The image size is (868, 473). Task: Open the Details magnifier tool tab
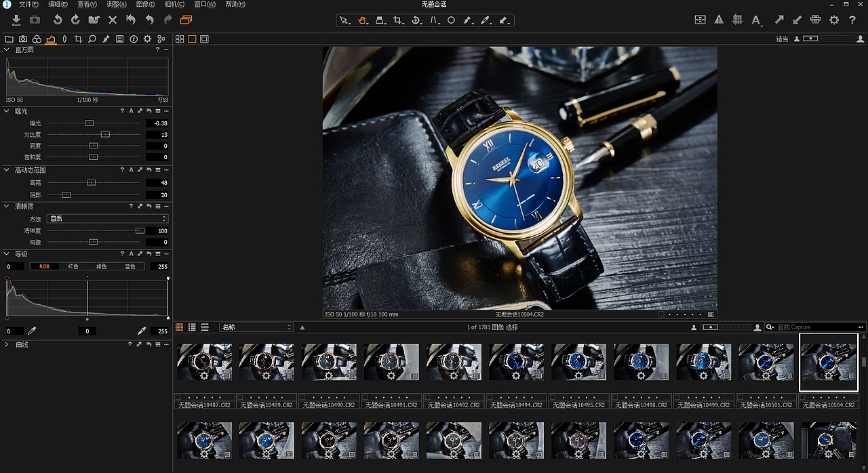(92, 39)
